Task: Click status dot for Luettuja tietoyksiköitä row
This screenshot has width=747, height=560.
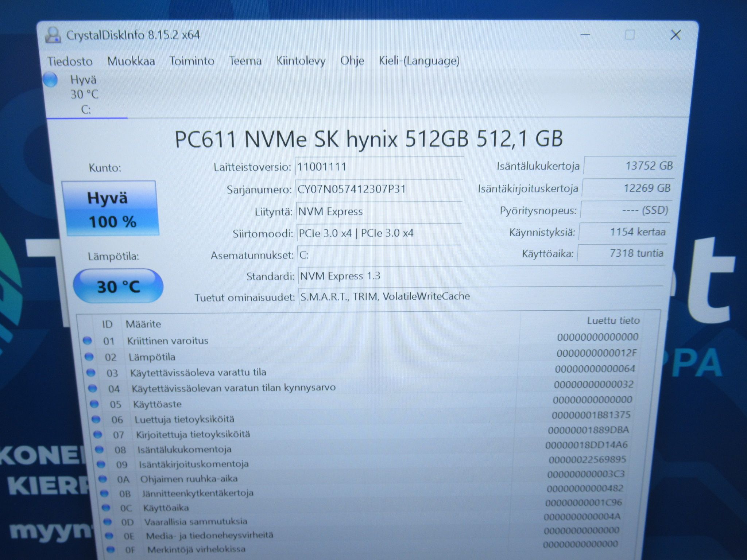Action: (x=96, y=419)
